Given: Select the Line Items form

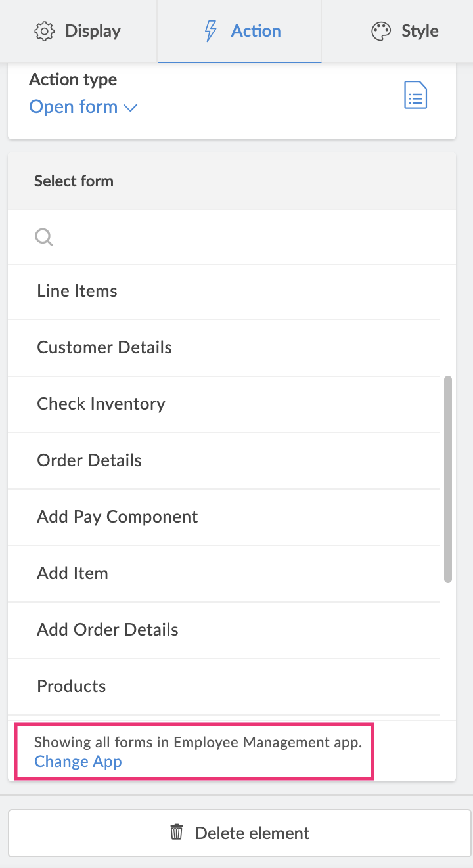Looking at the screenshot, I should [x=78, y=292].
